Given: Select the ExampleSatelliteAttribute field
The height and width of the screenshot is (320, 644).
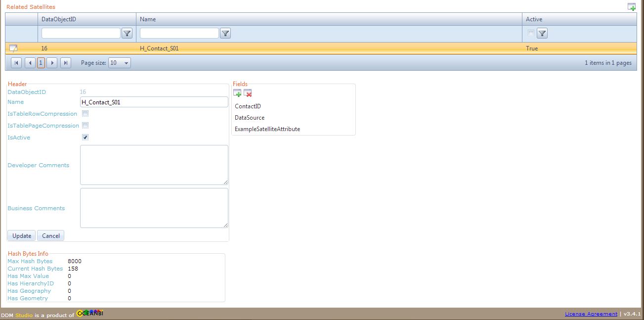Looking at the screenshot, I should [x=267, y=129].
